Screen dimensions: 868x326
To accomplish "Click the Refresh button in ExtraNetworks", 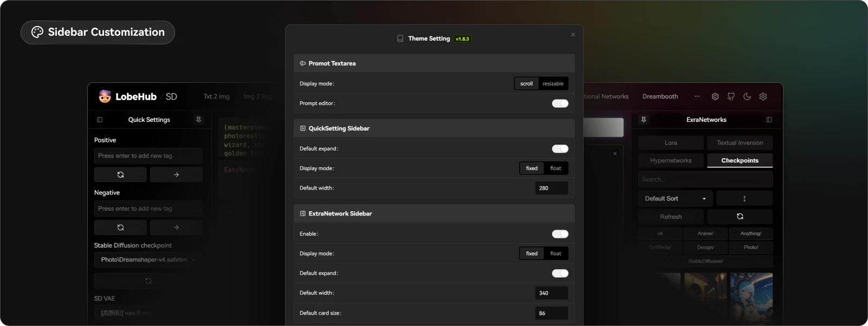I will point(671,217).
